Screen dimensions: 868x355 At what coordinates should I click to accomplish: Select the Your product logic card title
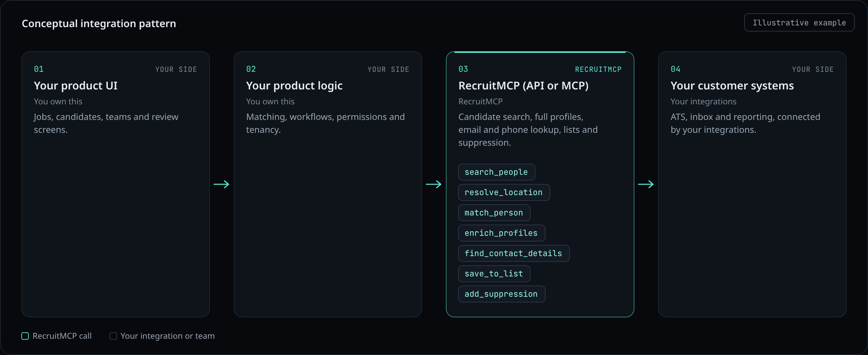[294, 86]
